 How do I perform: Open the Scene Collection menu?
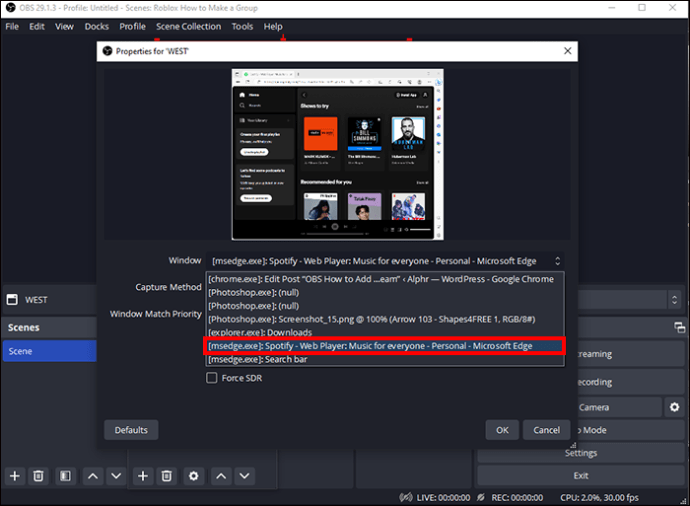[x=188, y=26]
